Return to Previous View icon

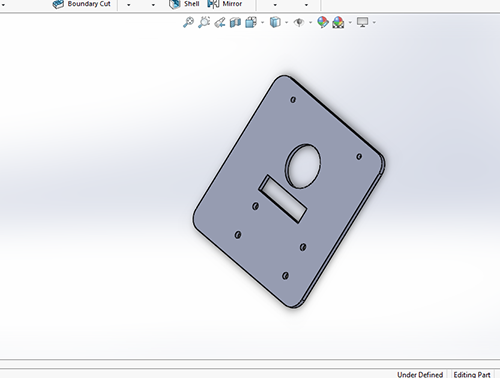click(x=220, y=23)
